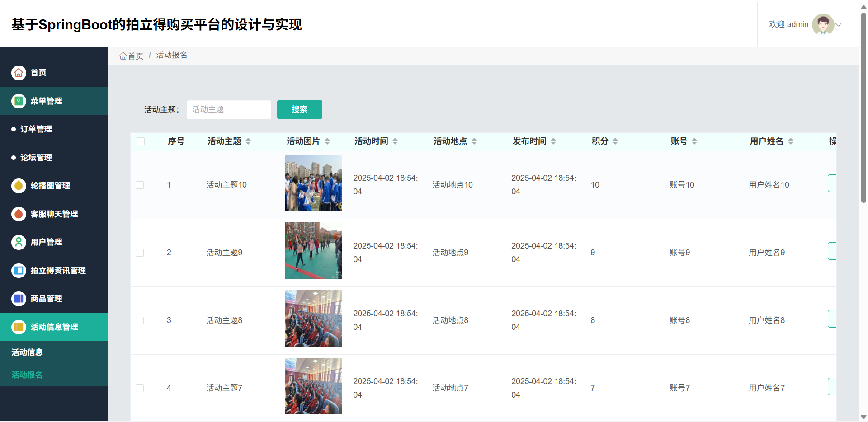Sort by 活动图片 column arrows
The height and width of the screenshot is (422, 868).
[327, 141]
